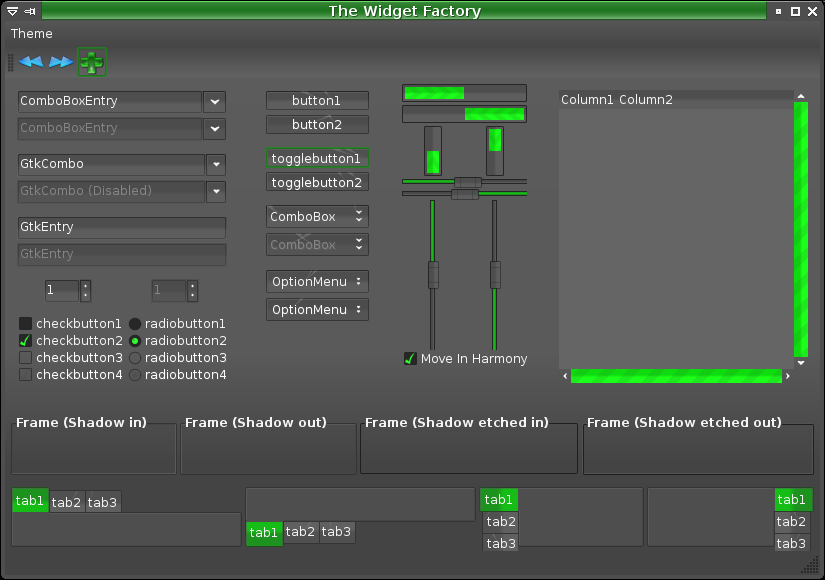Click the left vertical progress bar
Viewport: 825px width, 580px height.
pyautogui.click(x=433, y=151)
